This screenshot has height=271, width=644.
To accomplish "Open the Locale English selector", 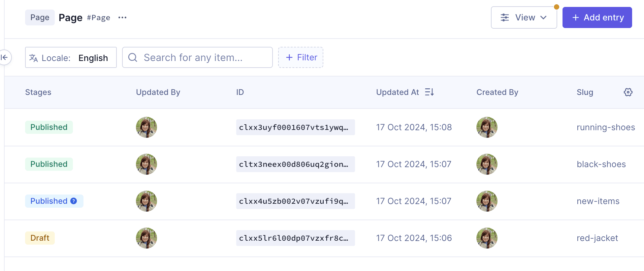I will click(x=71, y=58).
